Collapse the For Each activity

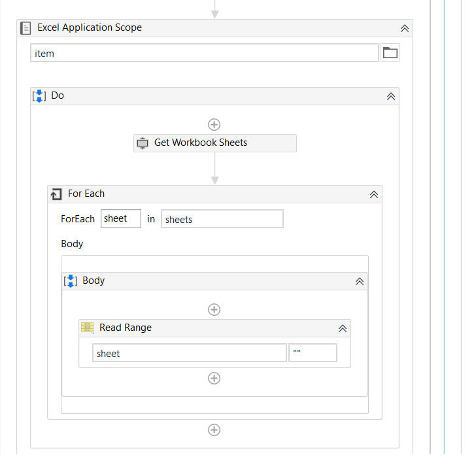(x=374, y=194)
